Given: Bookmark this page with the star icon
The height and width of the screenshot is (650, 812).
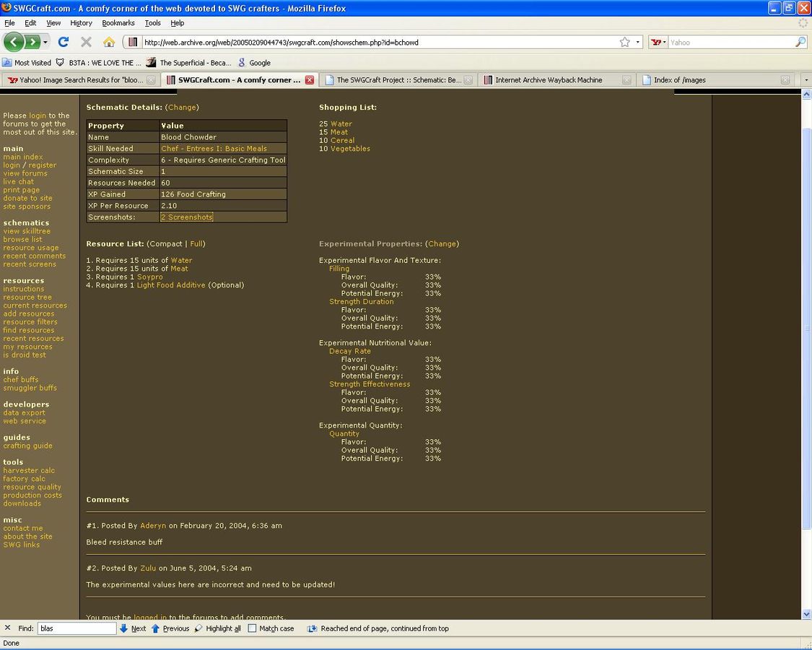Looking at the screenshot, I should [x=624, y=42].
